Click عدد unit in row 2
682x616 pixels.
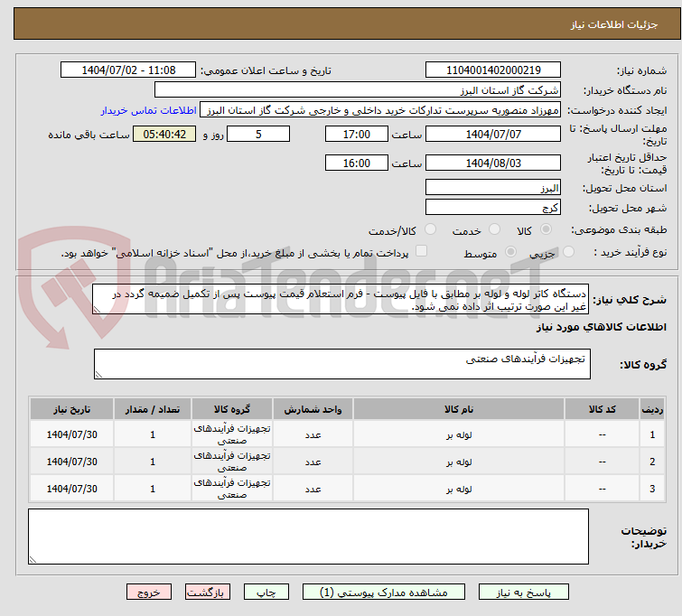click(313, 462)
